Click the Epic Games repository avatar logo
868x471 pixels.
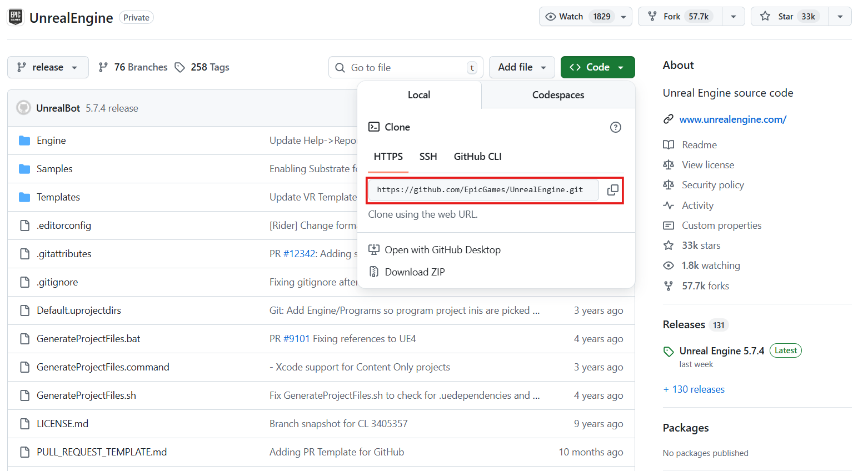pyautogui.click(x=16, y=17)
